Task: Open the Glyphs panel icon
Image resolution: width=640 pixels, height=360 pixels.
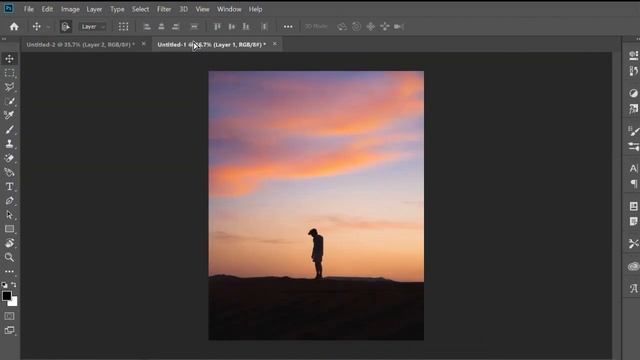Action: pos(633,289)
